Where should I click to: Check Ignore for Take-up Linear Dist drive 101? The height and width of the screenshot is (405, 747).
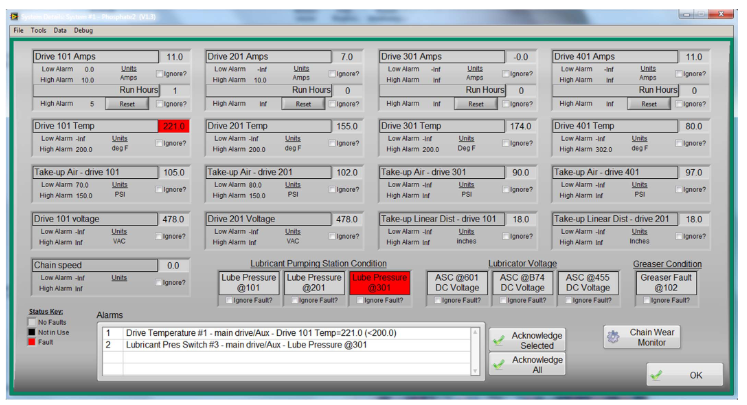click(506, 236)
